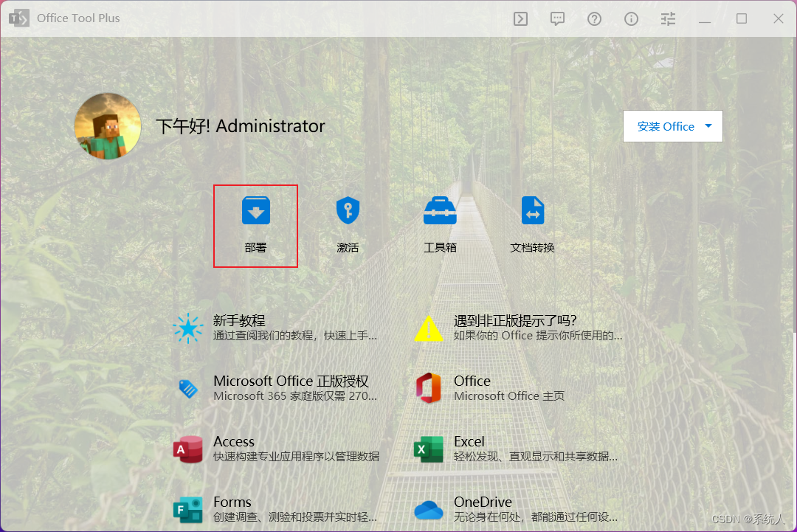797x532 pixels.
Task: Click the 部署 label text
Action: [x=255, y=247]
